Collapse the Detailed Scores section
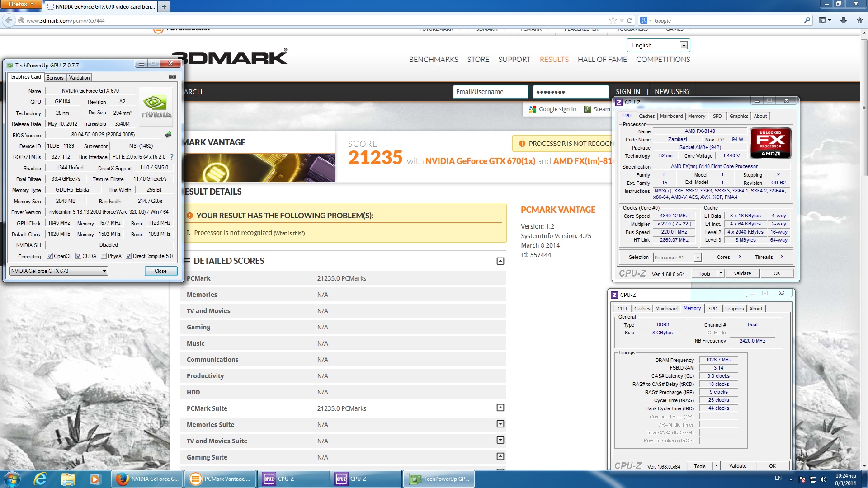This screenshot has height=488, width=868. pyautogui.click(x=500, y=261)
